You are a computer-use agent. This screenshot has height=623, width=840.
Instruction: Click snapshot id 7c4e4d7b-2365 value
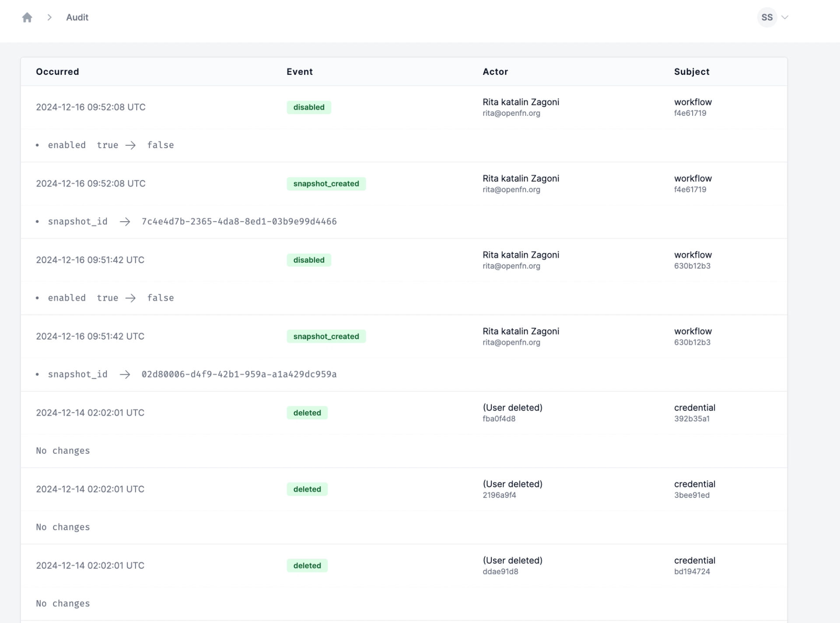239,222
